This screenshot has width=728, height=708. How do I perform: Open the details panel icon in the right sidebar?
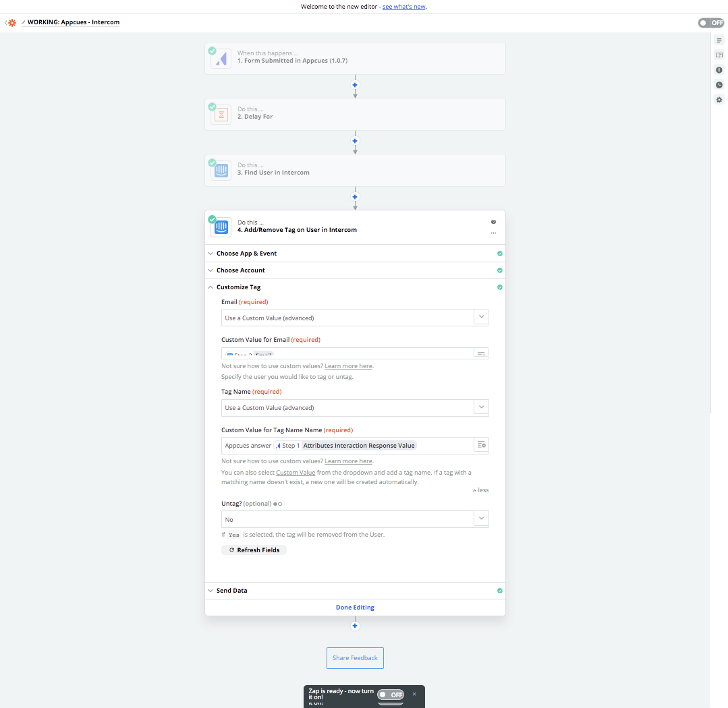[x=719, y=55]
